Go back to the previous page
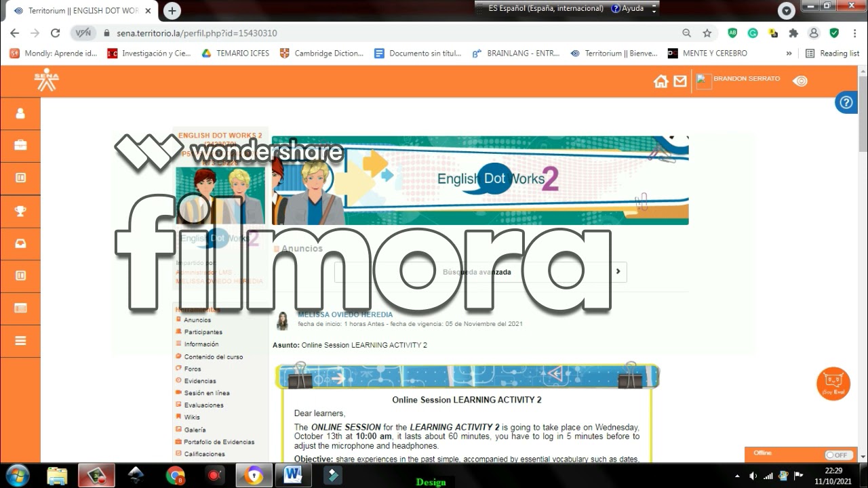 (15, 33)
